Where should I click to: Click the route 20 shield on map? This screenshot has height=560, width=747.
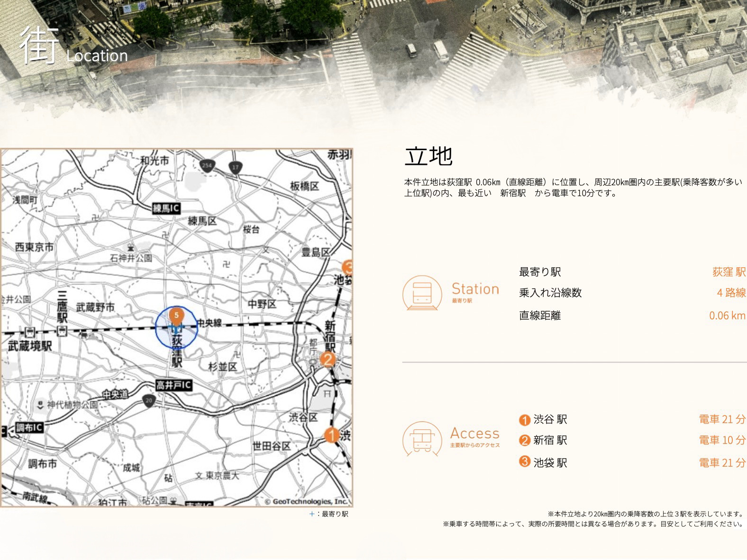149,401
